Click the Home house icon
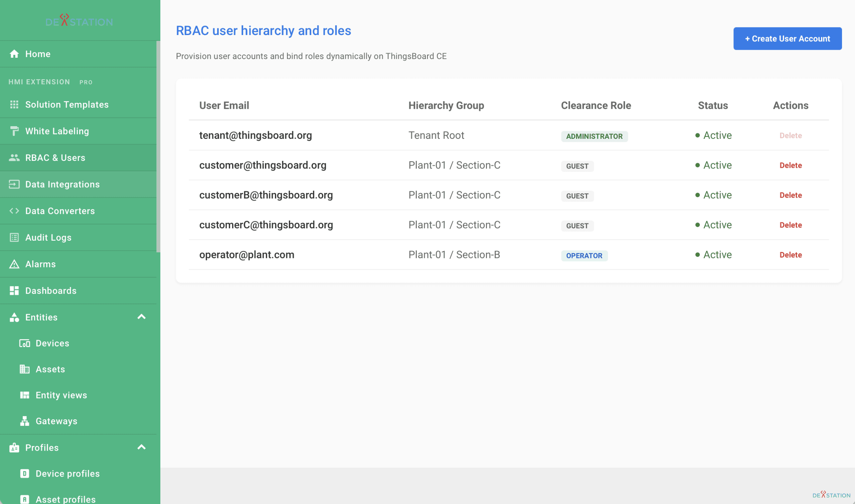Viewport: 855px width, 504px height. point(14,54)
